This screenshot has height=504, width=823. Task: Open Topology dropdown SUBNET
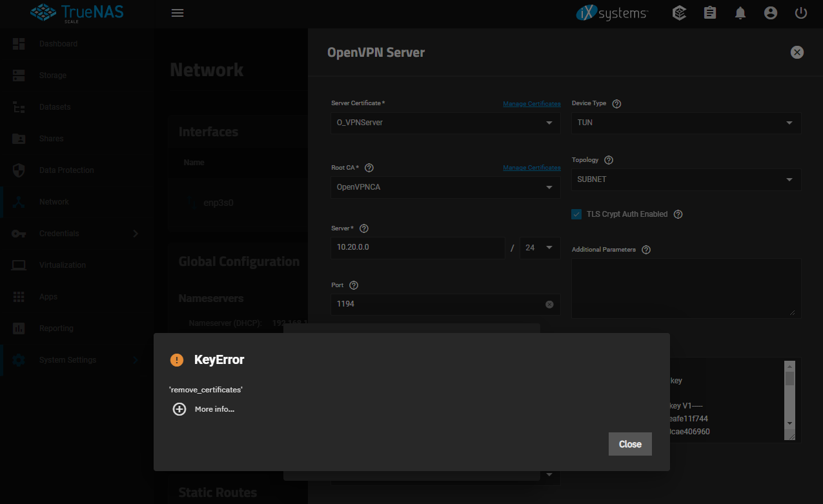(x=686, y=179)
